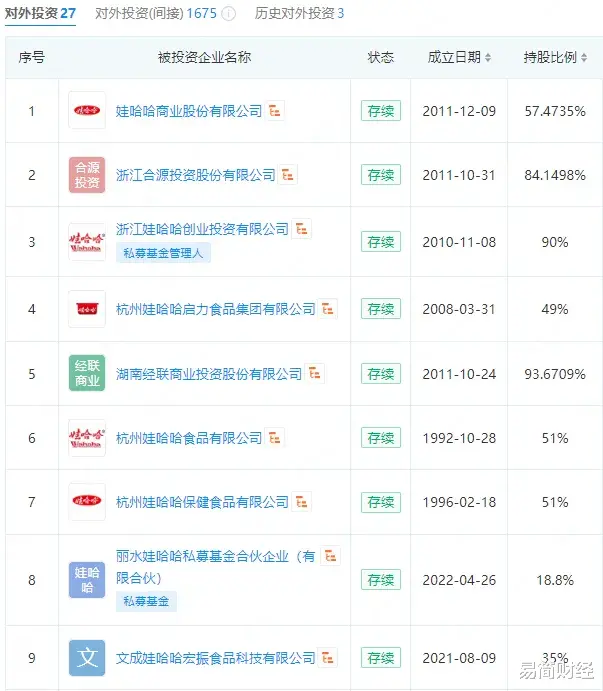Click structure icon next to 浙江合源投资股份有限公司
The width and height of the screenshot is (603, 691).
(288, 175)
